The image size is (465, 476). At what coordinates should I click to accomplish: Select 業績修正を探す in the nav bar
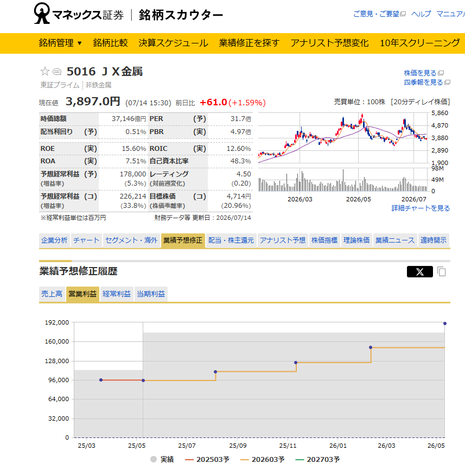coord(249,43)
